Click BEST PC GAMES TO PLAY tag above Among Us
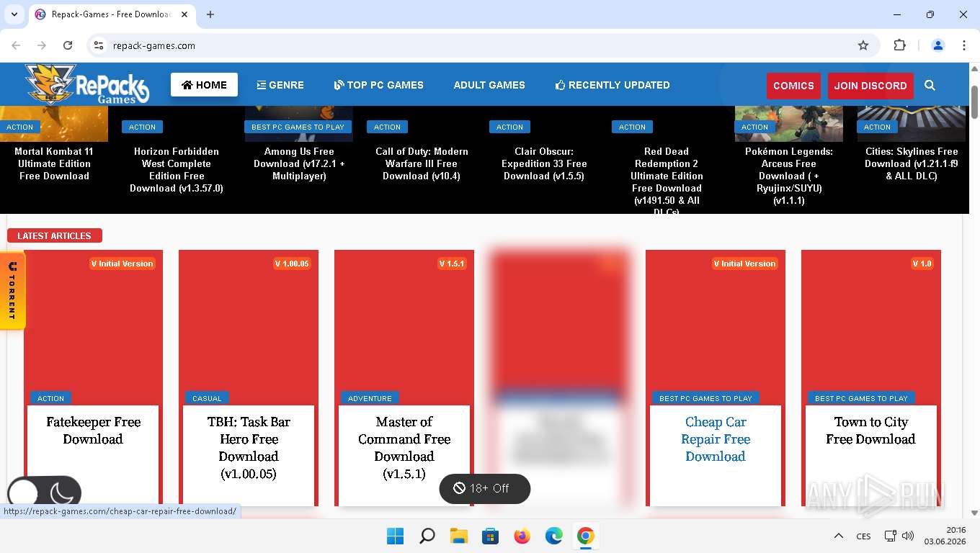Viewport: 980px width, 553px height. click(298, 127)
